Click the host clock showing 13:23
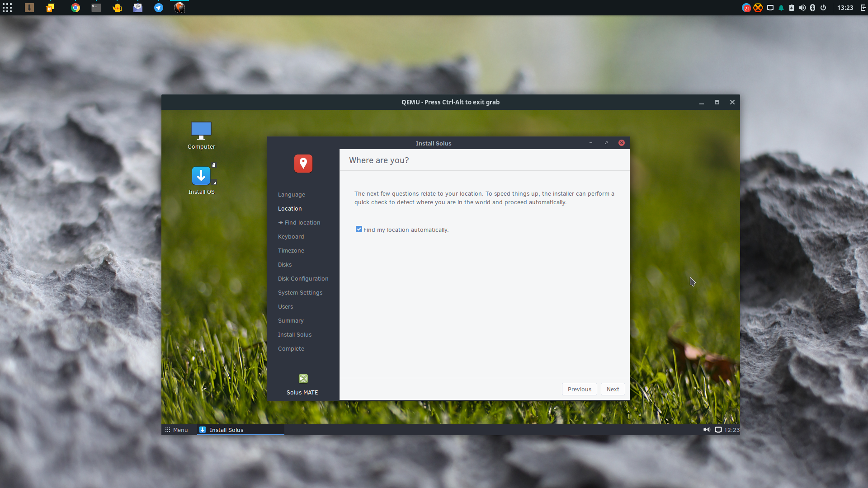The image size is (868, 488). 845,8
